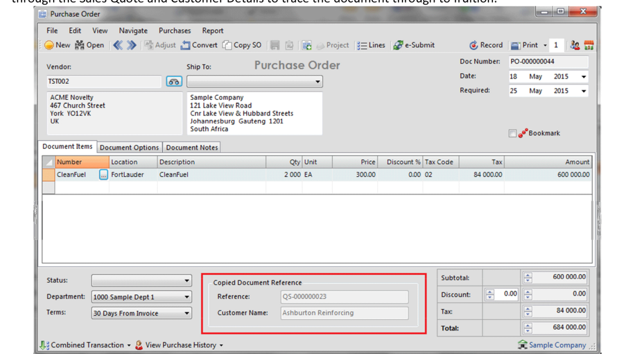Click the print copies field showing 1

coord(557,45)
